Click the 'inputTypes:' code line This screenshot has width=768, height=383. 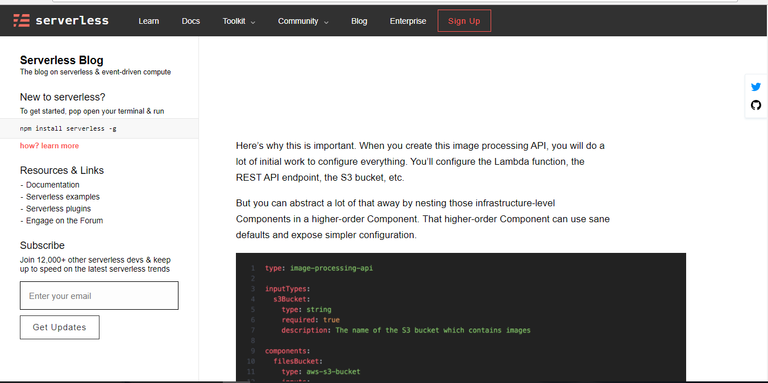pyautogui.click(x=288, y=288)
